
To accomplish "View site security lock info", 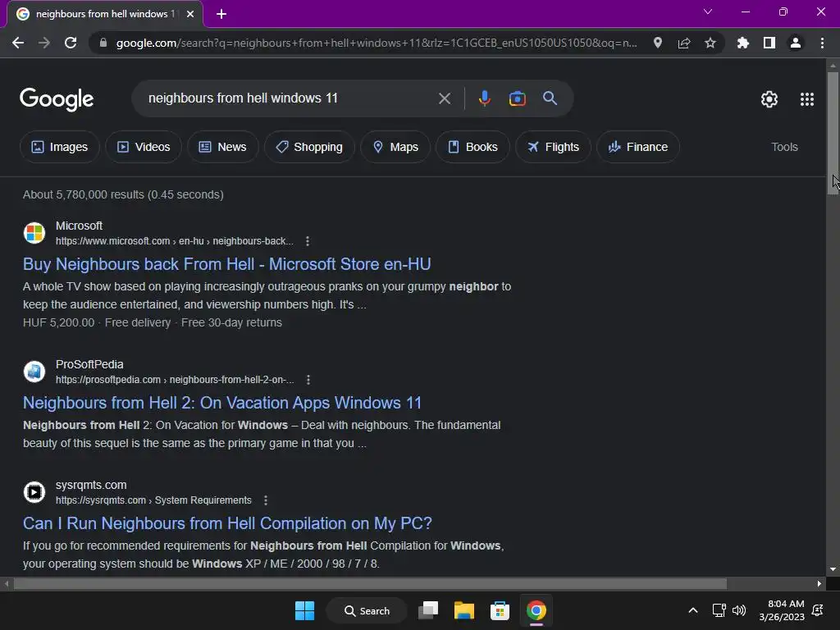I will pos(103,43).
